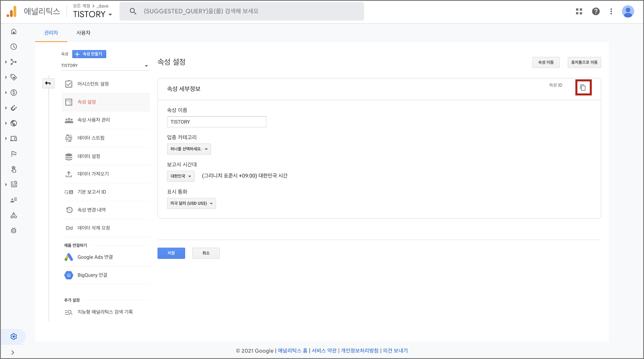Open the 애널리틱스 홈 footer link

pos(293,351)
